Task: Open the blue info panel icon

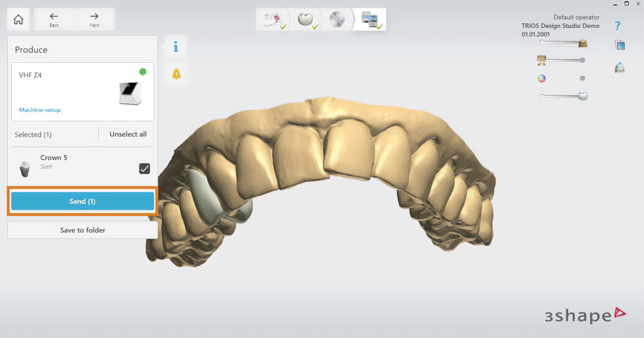Action: coord(176,47)
